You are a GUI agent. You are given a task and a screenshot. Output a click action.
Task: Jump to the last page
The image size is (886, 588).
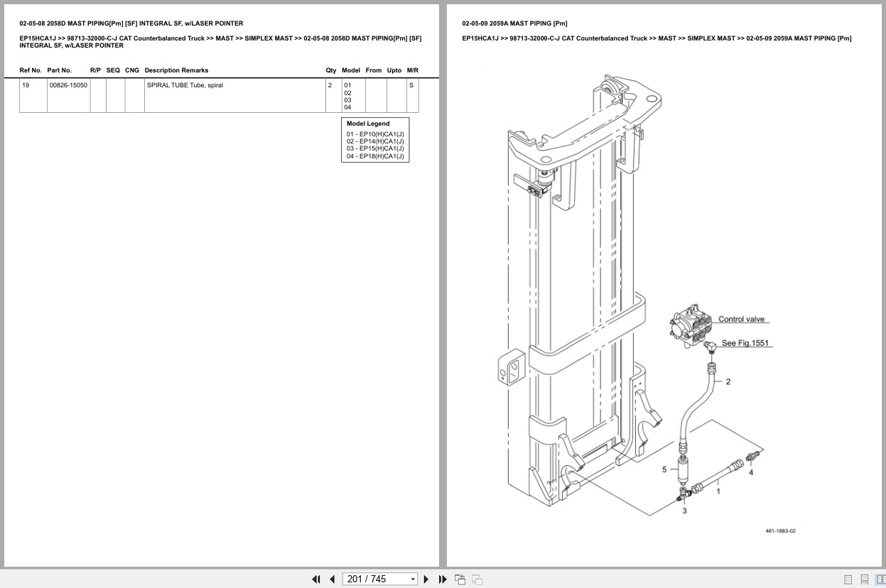[x=443, y=579]
